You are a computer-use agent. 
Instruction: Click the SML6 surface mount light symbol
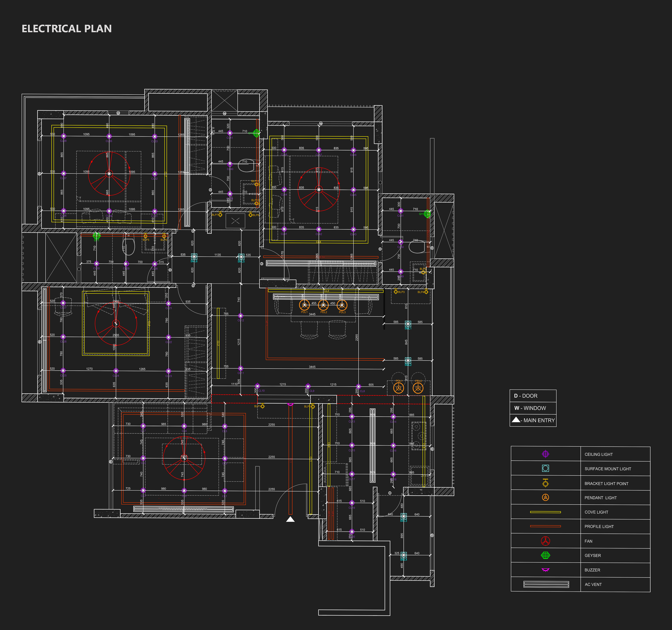pyautogui.click(x=194, y=257)
